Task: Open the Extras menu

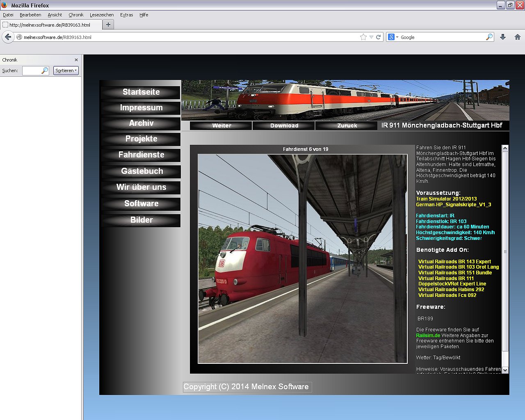Action: tap(126, 15)
